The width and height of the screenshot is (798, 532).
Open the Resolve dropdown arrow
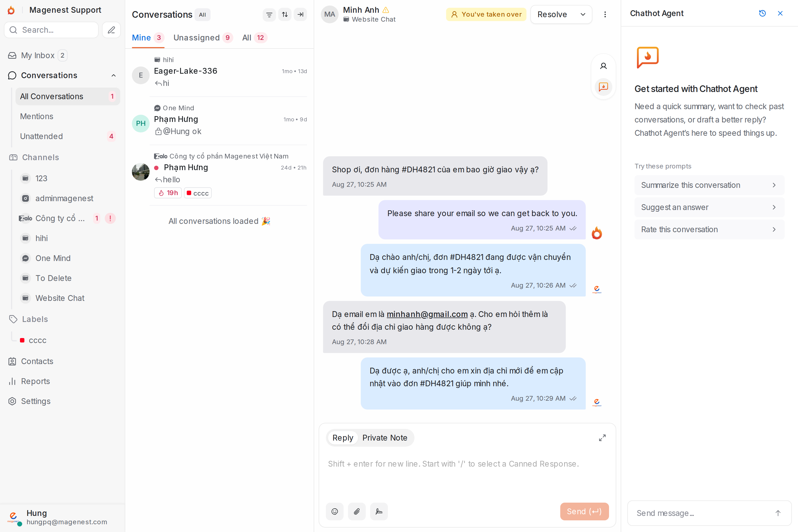click(583, 15)
